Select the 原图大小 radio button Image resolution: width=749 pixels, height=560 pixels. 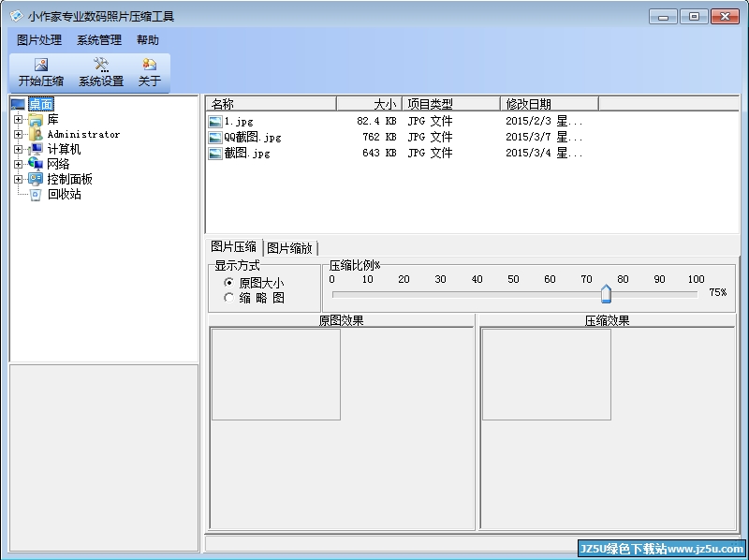tap(229, 283)
